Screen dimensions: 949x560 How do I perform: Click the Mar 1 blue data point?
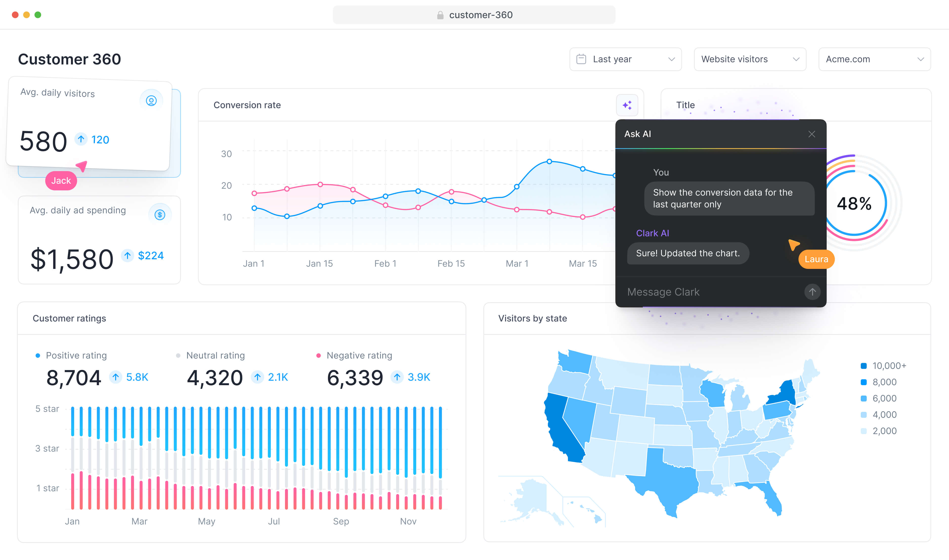(x=517, y=186)
